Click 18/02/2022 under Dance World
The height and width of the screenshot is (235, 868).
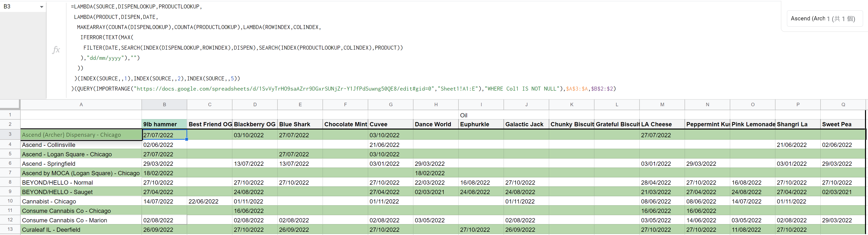pos(436,173)
